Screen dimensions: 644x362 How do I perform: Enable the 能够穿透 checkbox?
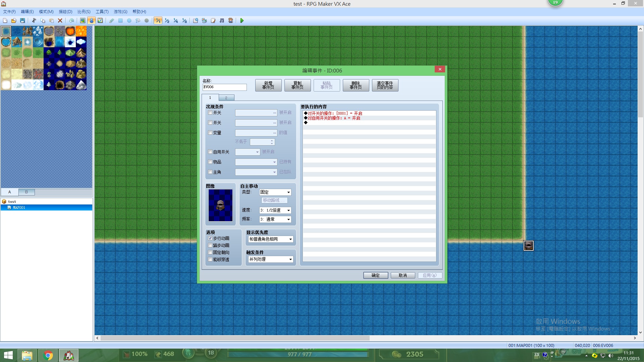click(210, 259)
